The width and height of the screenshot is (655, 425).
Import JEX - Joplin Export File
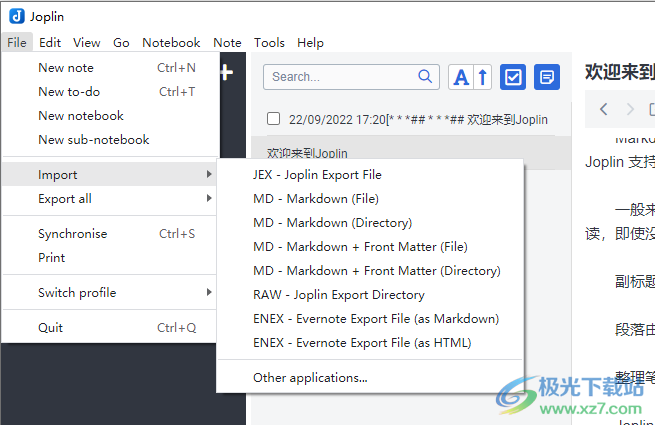370,175
